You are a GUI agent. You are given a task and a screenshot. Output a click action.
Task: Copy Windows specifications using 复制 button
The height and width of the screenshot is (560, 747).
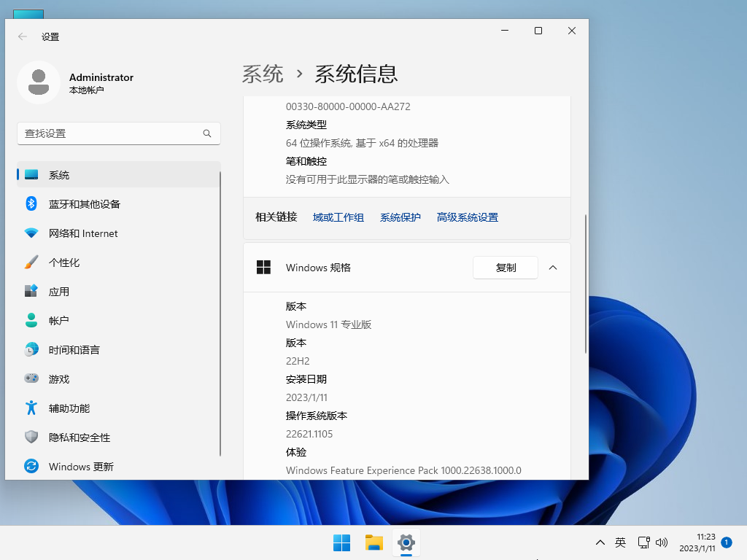[x=505, y=268]
